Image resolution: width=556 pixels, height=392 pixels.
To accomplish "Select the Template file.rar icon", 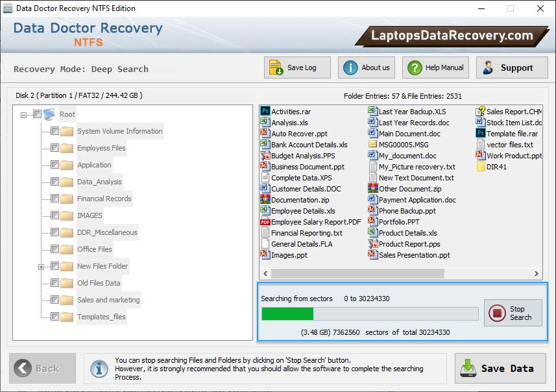I will click(x=481, y=134).
